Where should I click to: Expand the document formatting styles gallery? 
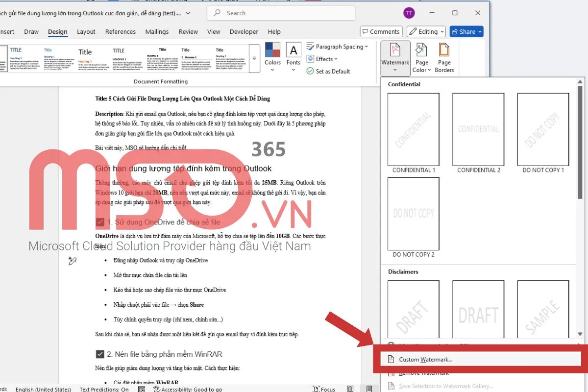pyautogui.click(x=254, y=58)
